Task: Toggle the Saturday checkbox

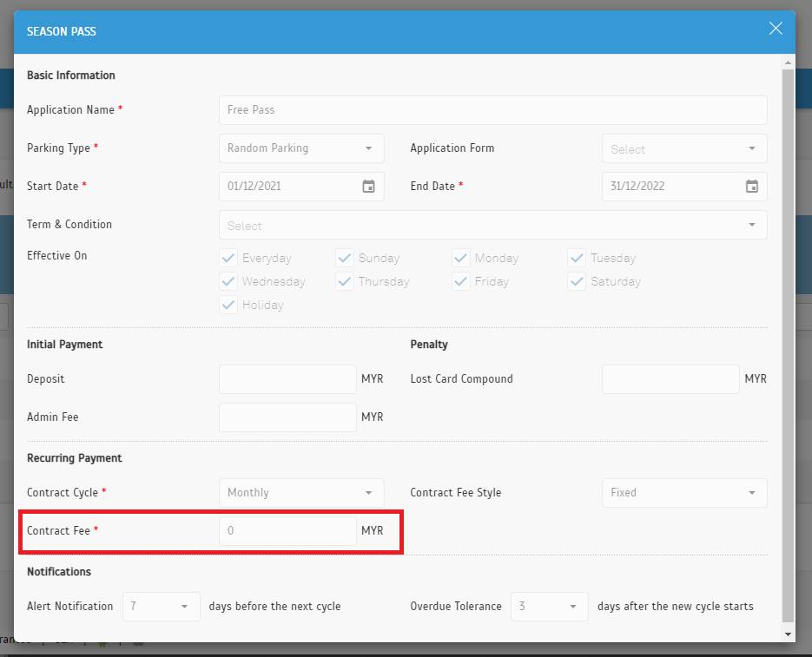Action: [577, 281]
